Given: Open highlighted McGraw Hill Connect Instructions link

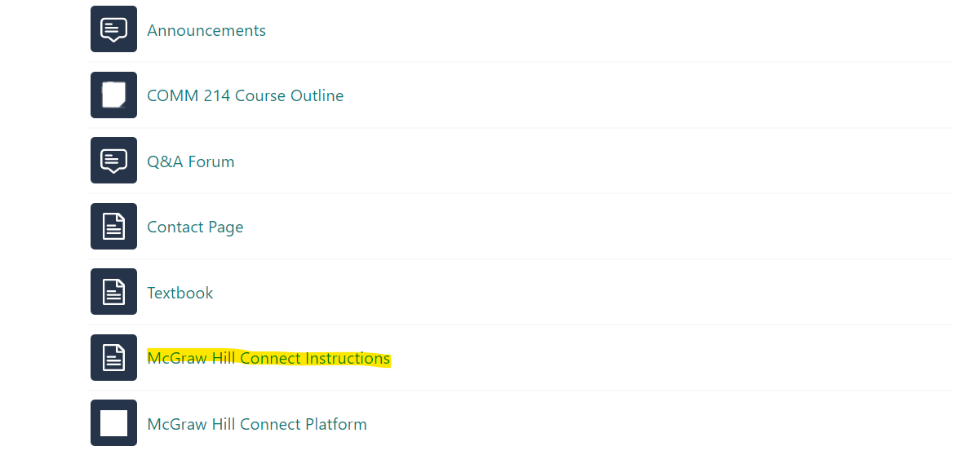Looking at the screenshot, I should pyautogui.click(x=268, y=359).
